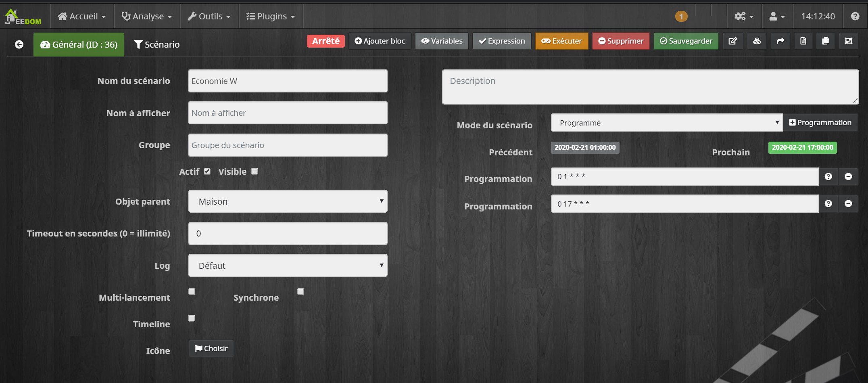Run the scenario with Exécuter
This screenshot has height=383, width=868.
(562, 41)
